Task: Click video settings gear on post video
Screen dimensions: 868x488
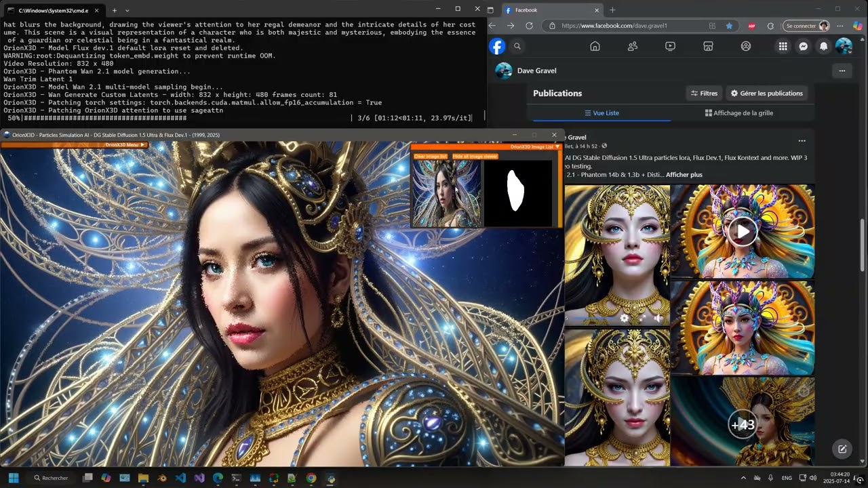Action: click(x=625, y=318)
